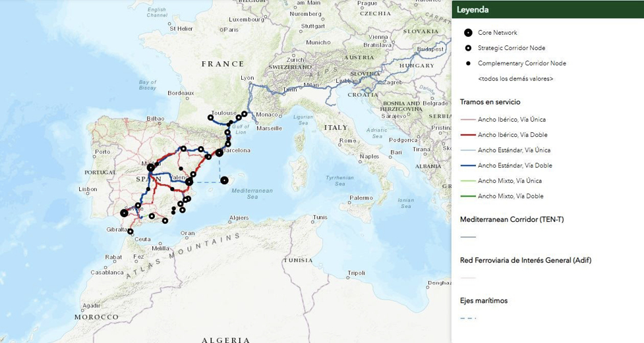Click the Ancho Ibérico, Vía Única label
The height and width of the screenshot is (343, 644).
511,119
